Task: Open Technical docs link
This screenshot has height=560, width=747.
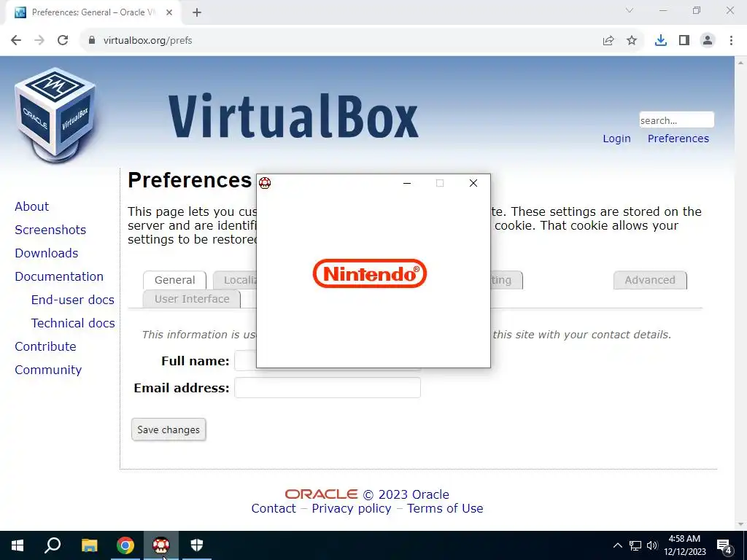Action: coord(74,323)
